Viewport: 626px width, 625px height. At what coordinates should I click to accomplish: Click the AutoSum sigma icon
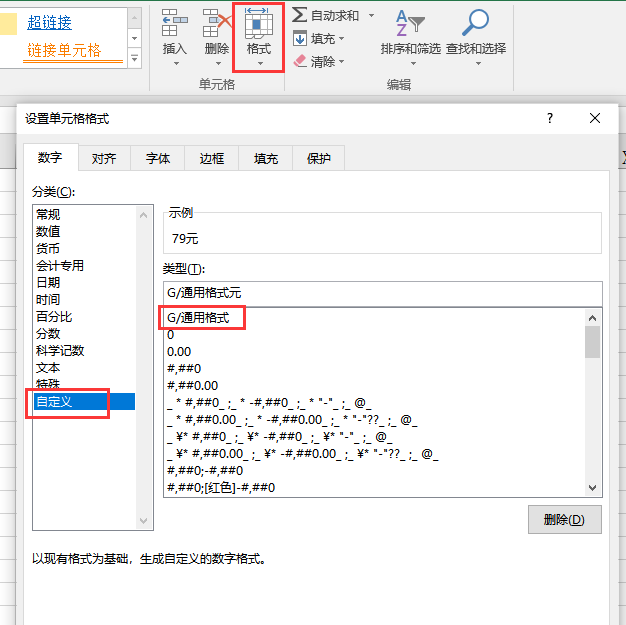pos(299,15)
